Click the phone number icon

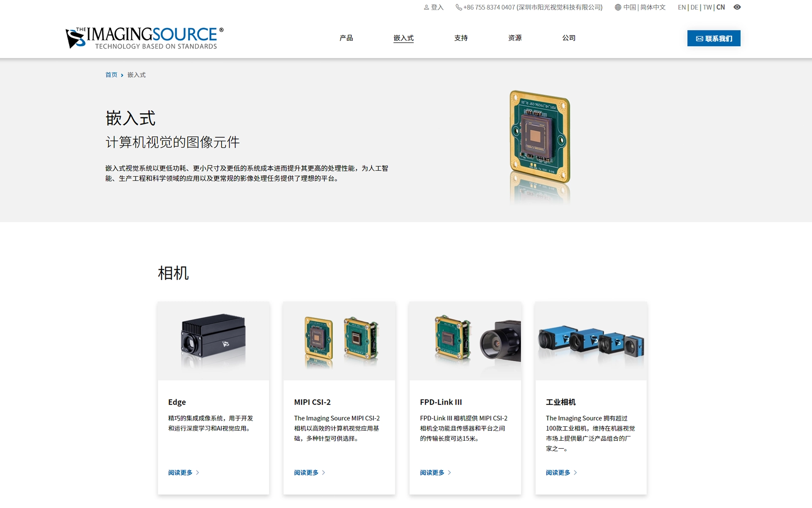click(x=458, y=7)
